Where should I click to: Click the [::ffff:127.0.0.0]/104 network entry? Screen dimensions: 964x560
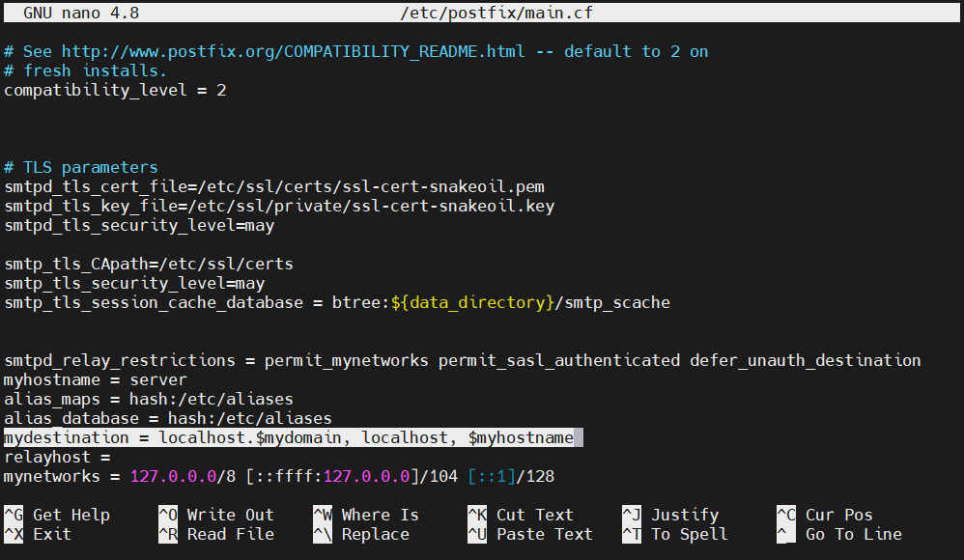point(352,476)
